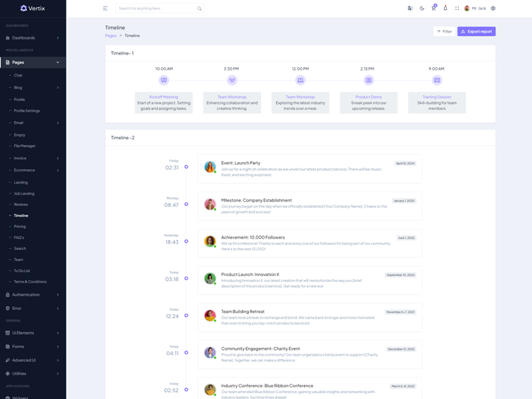The image size is (532, 399).
Task: Toggle dark mode with the moon icon
Action: click(422, 9)
